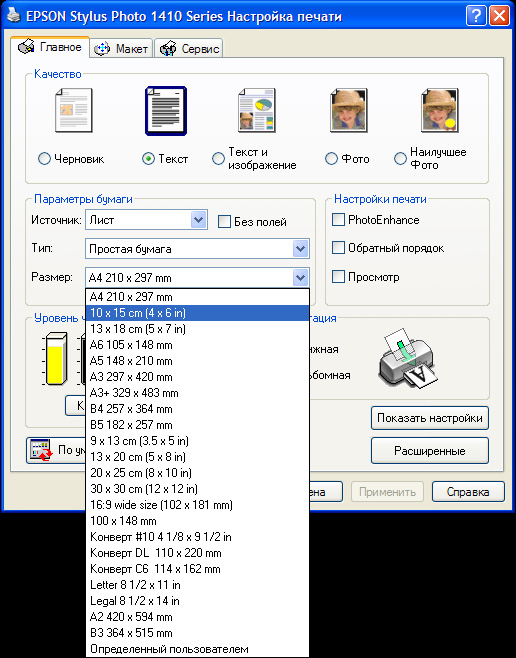Open the Источник dropdown showing Лист
The height and width of the screenshot is (658, 516).
146,220
